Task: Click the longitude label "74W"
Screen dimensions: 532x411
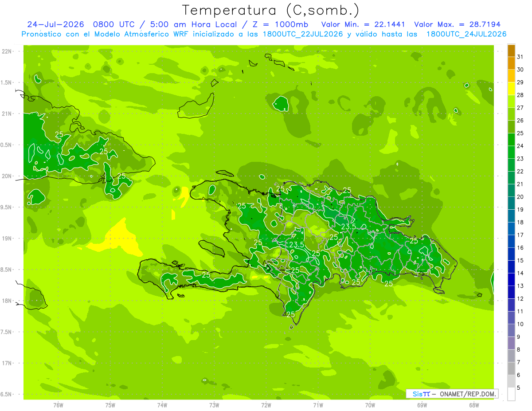Action: [x=162, y=405]
